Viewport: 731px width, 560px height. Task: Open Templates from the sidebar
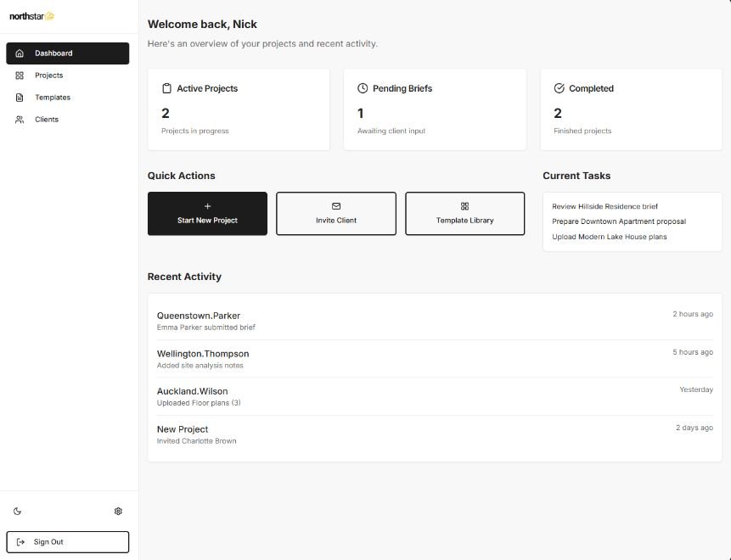click(68, 98)
